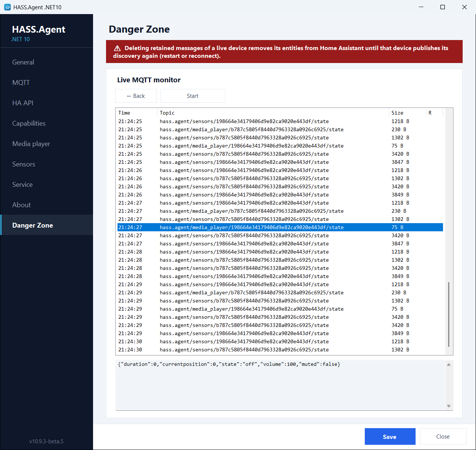
Task: Select the 21:24:25 sensors row sized 3847 B
Action: [280, 162]
